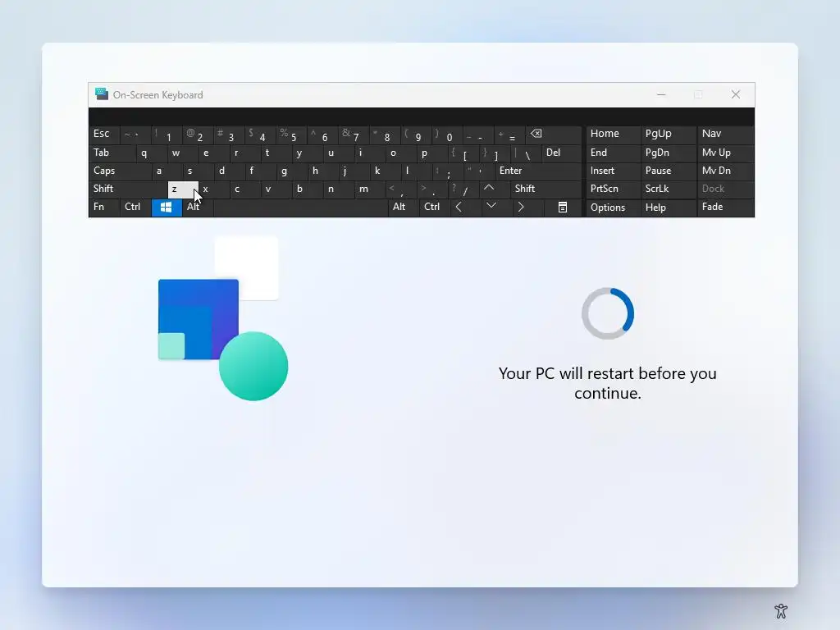Click the number 8 key
This screenshot has width=840, height=630.
point(386,135)
